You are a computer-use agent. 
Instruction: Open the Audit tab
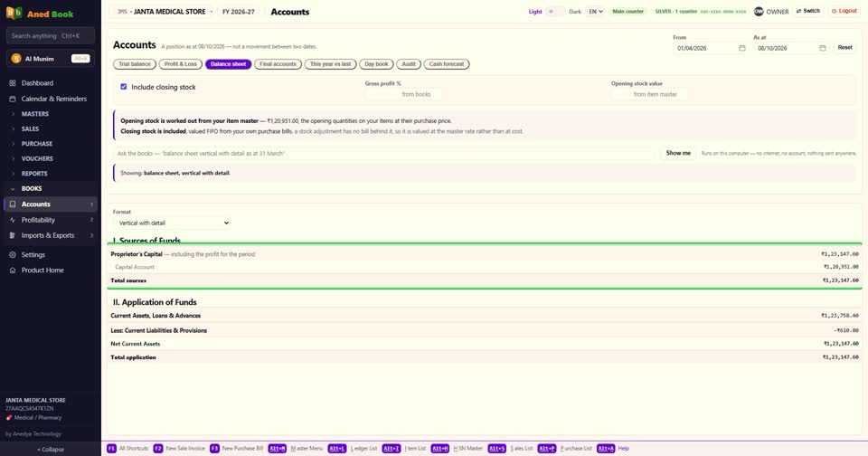point(409,64)
